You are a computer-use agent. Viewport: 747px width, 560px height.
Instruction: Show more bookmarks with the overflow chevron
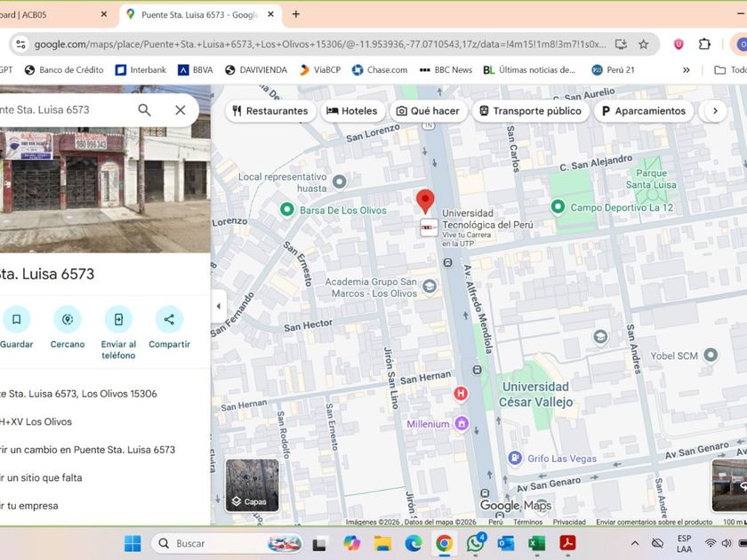point(686,69)
